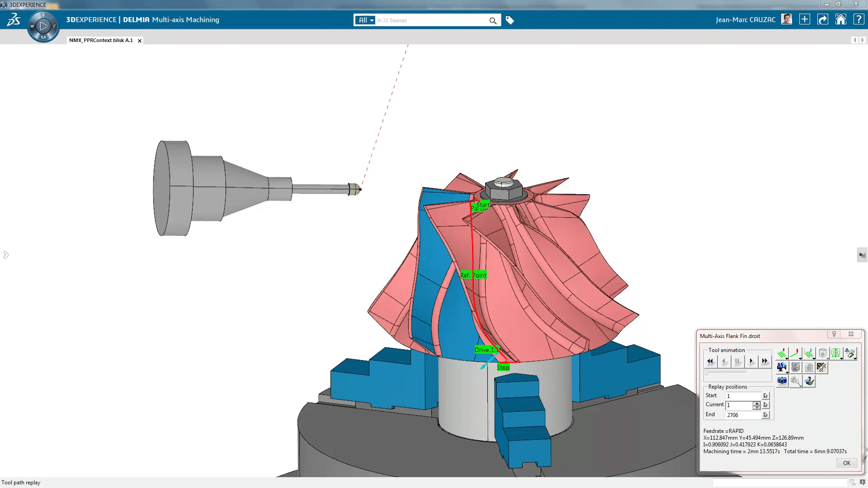The image size is (868, 488).
Task: Close the NMX_PPRContext blisk A.1 tab
Action: click(x=140, y=41)
